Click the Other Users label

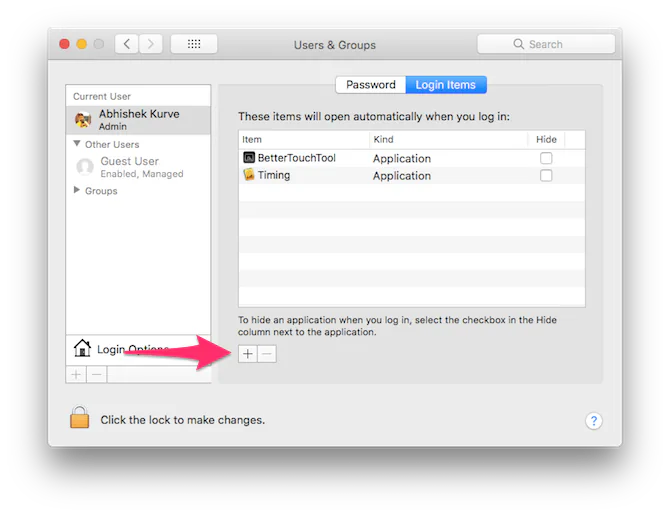pos(112,144)
